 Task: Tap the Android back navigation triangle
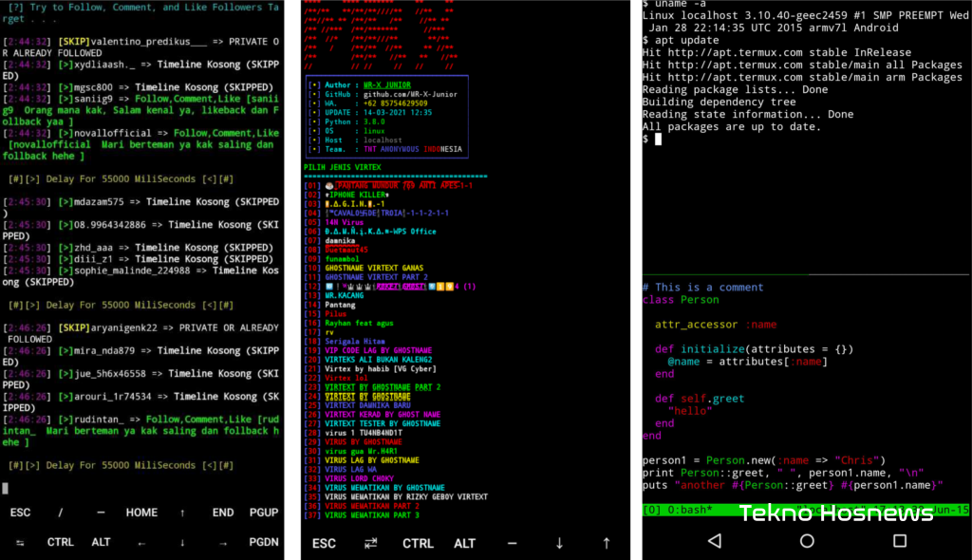pos(715,541)
